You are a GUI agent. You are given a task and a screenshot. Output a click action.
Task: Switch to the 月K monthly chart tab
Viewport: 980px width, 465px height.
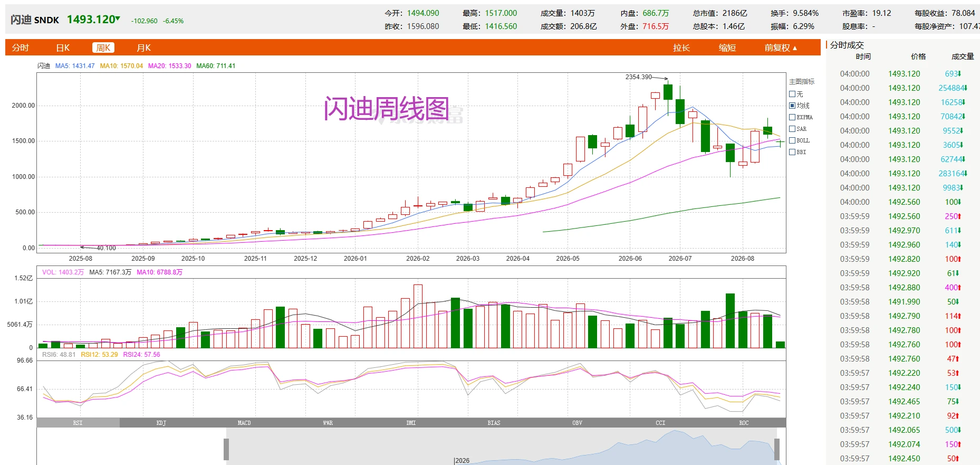coord(144,48)
